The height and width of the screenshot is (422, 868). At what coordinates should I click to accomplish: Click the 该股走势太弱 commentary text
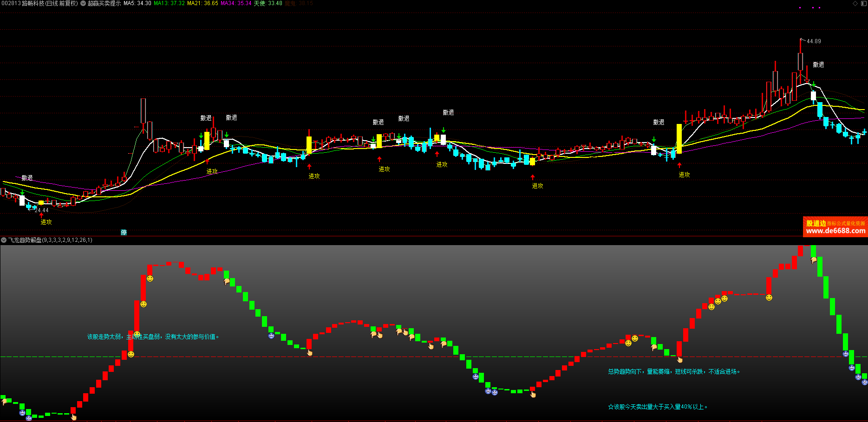click(153, 337)
